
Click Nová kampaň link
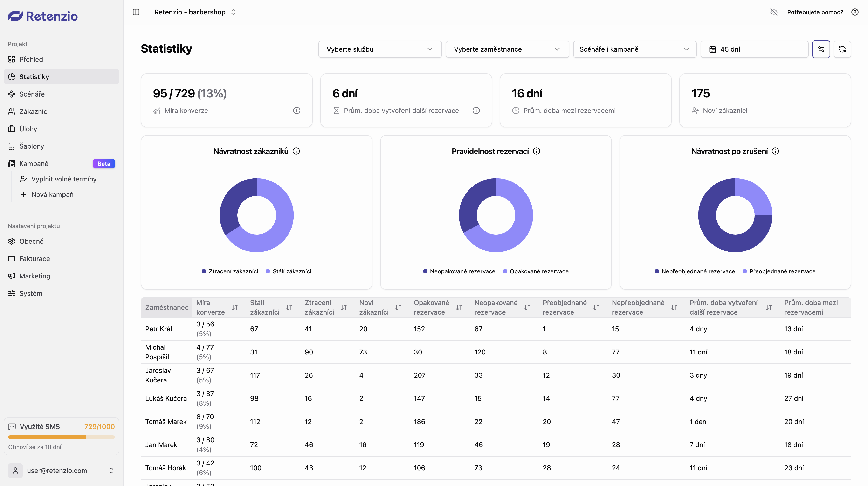(52, 194)
